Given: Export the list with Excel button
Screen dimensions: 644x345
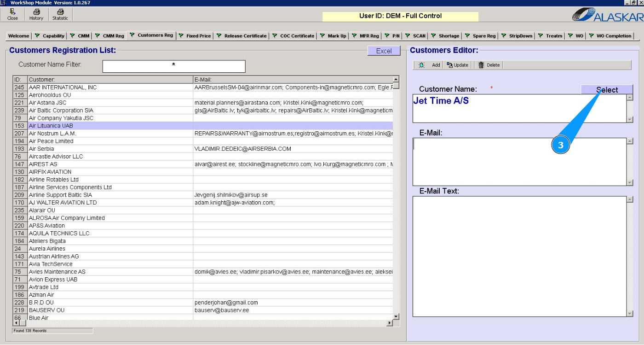Looking at the screenshot, I should tap(384, 51).
